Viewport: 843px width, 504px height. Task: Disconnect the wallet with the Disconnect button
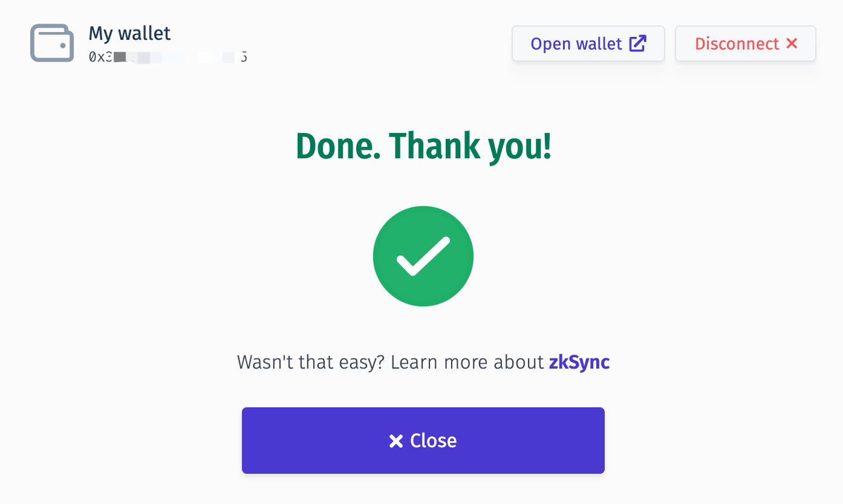click(x=745, y=44)
